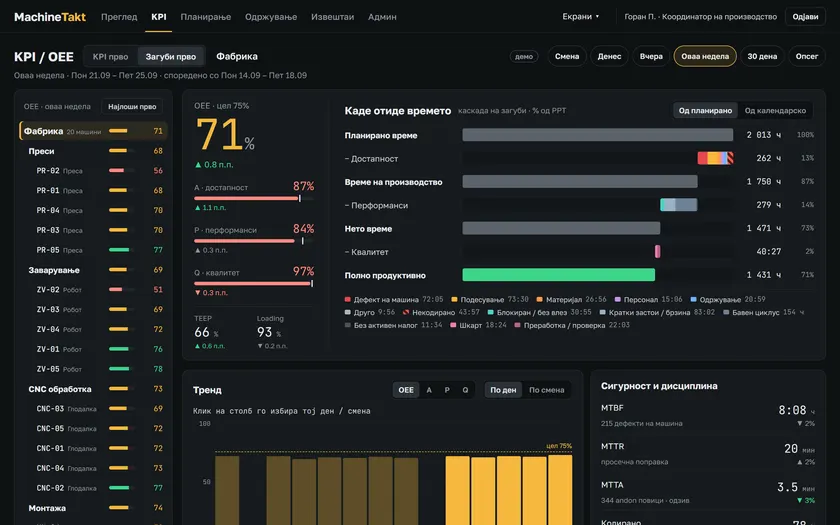
Task: Select machine PR-01 row
Action: pyautogui.click(x=93, y=191)
